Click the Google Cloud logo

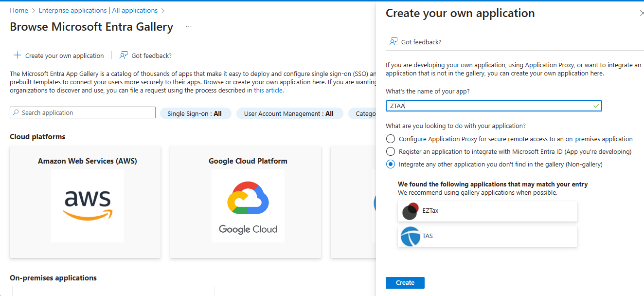(x=248, y=208)
